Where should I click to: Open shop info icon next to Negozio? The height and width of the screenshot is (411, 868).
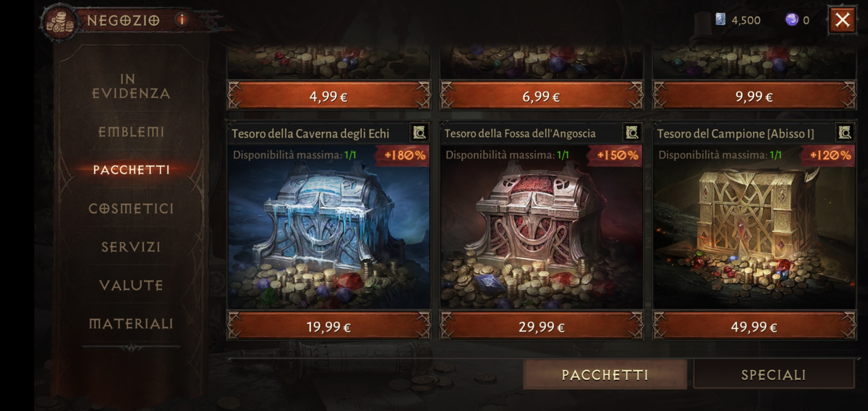tap(182, 20)
